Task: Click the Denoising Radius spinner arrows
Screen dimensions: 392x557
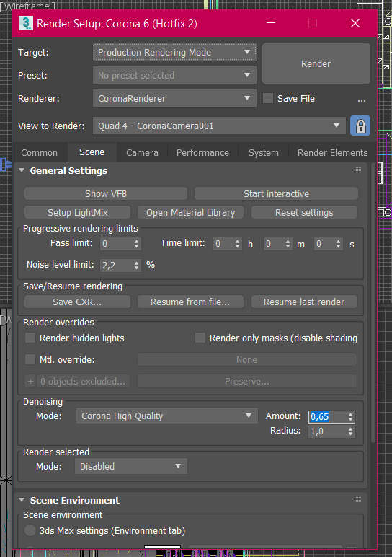Action: [350, 431]
